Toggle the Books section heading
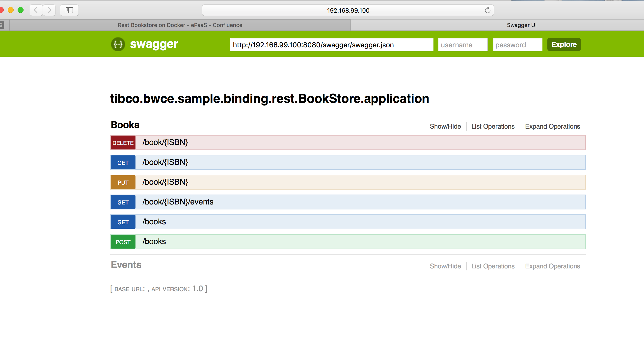 [x=125, y=125]
